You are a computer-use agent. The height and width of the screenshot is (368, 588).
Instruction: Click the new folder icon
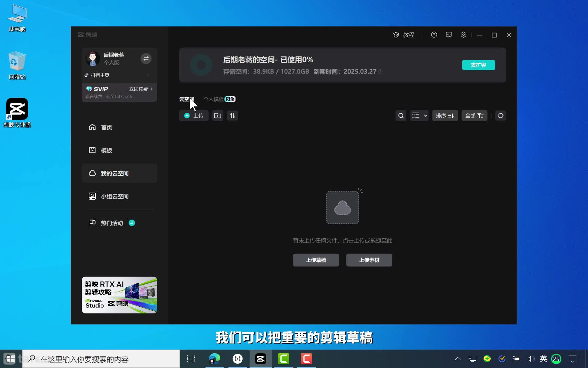pos(218,116)
